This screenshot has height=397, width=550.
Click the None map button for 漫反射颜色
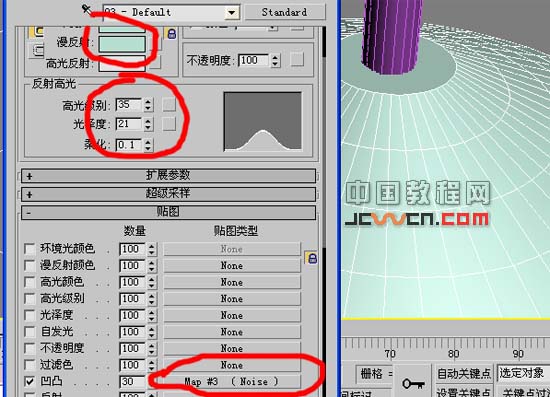(232, 265)
